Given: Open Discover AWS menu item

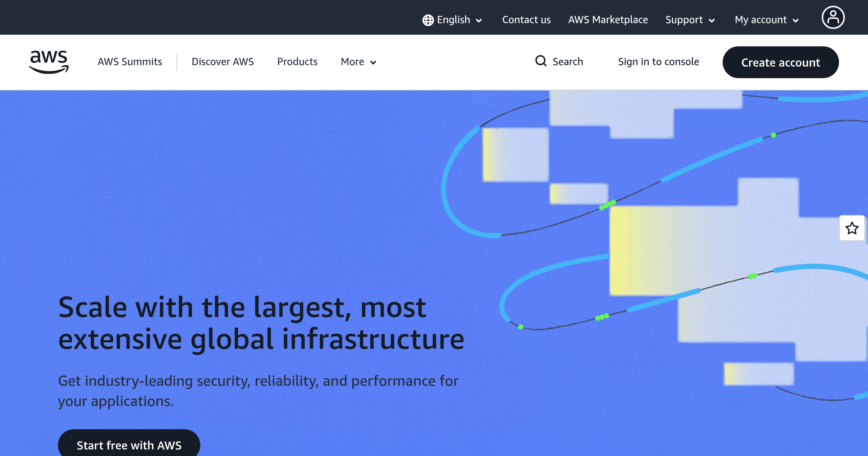Looking at the screenshot, I should 223,62.
